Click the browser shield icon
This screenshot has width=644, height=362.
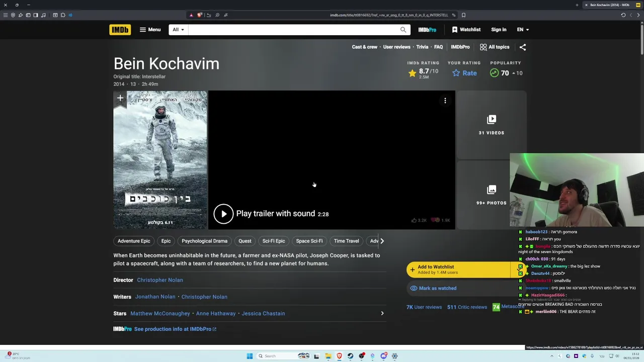[x=13, y=15]
